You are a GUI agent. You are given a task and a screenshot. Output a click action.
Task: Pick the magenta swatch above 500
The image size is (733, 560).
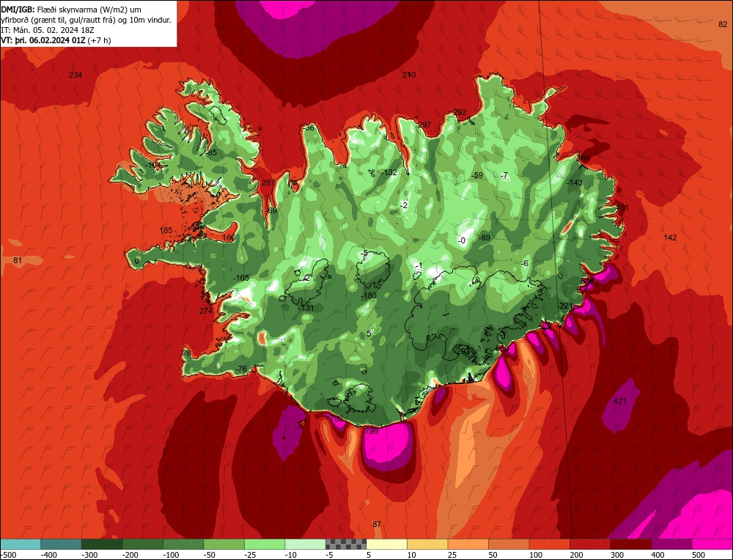(712, 544)
